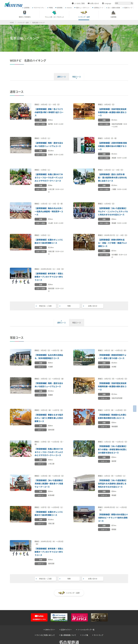Open 晩秋の犬山を歩く course thumbnail

(x=21, y=210)
